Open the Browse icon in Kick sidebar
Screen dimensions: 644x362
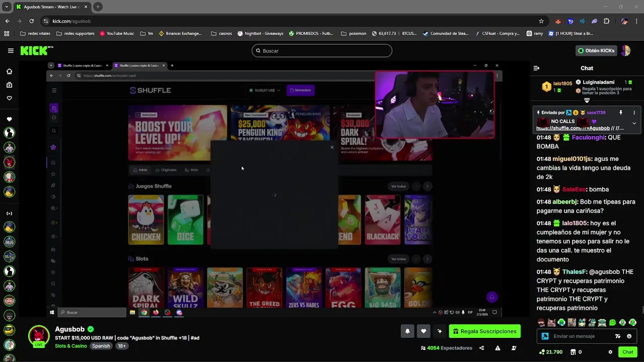[9, 85]
